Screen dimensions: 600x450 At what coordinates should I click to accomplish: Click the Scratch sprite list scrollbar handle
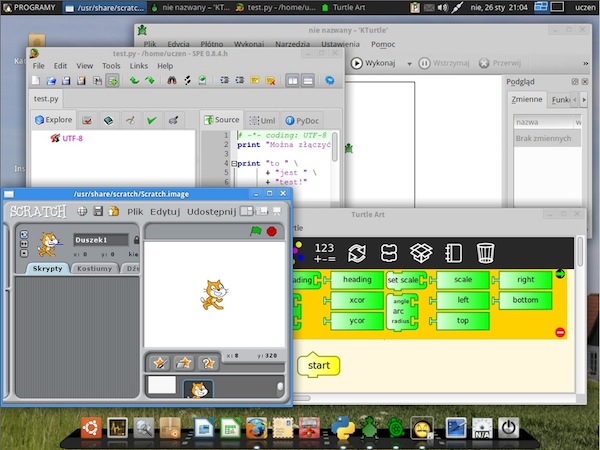[280, 387]
